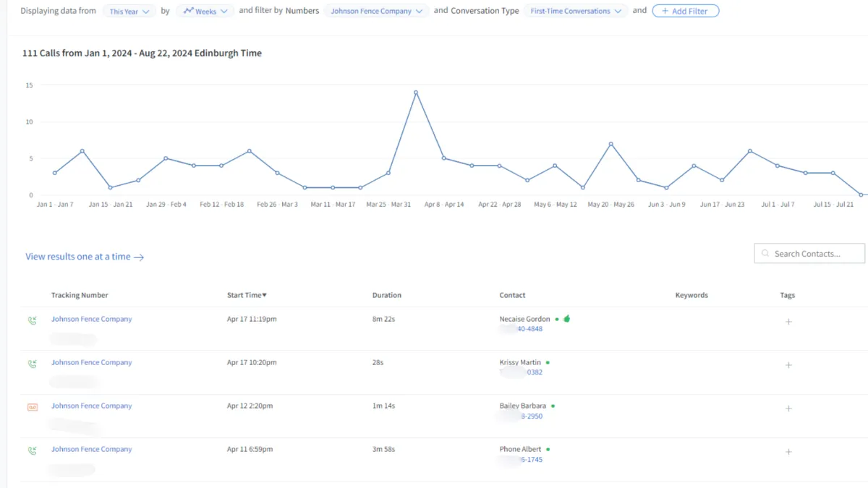The image size is (868, 488).
Task: Click the inbound call icon for Necaise Gordon
Action: (x=32, y=320)
